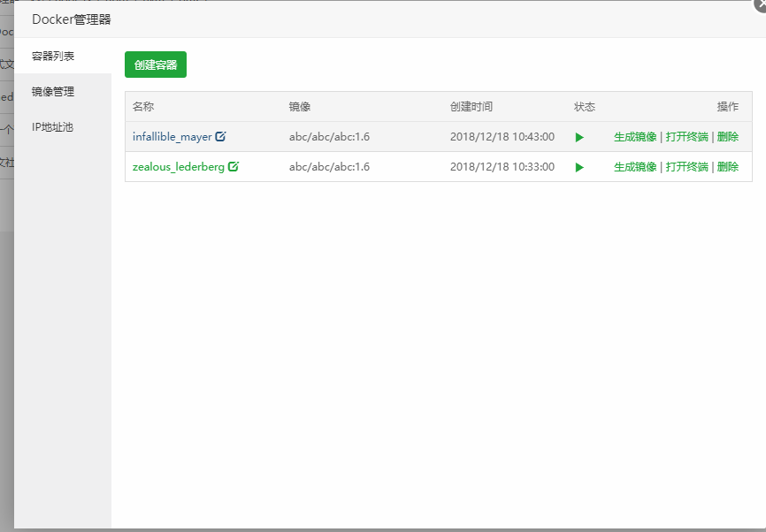The image size is (766, 532).
Task: Toggle run status of infallible_mayer container
Action: point(579,137)
